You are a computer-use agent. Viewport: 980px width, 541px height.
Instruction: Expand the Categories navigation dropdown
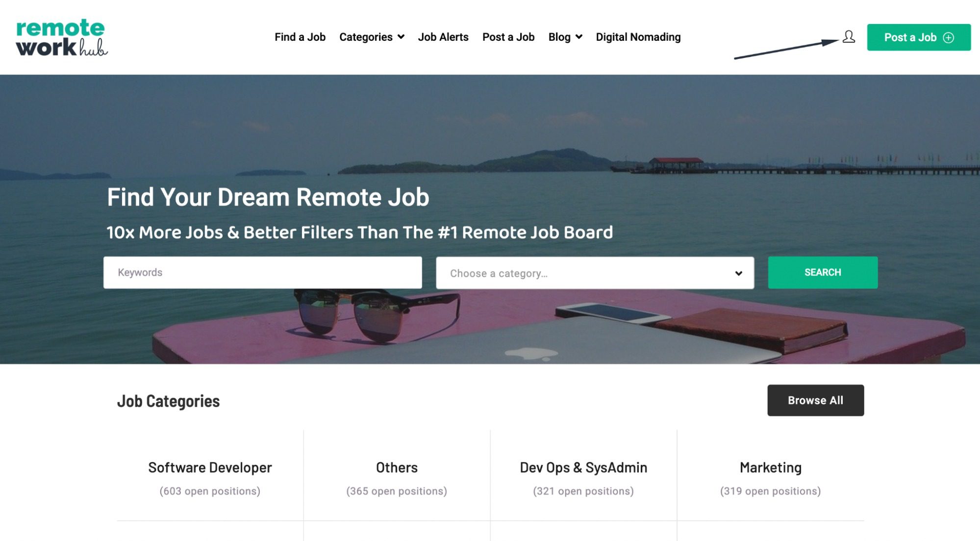(372, 37)
